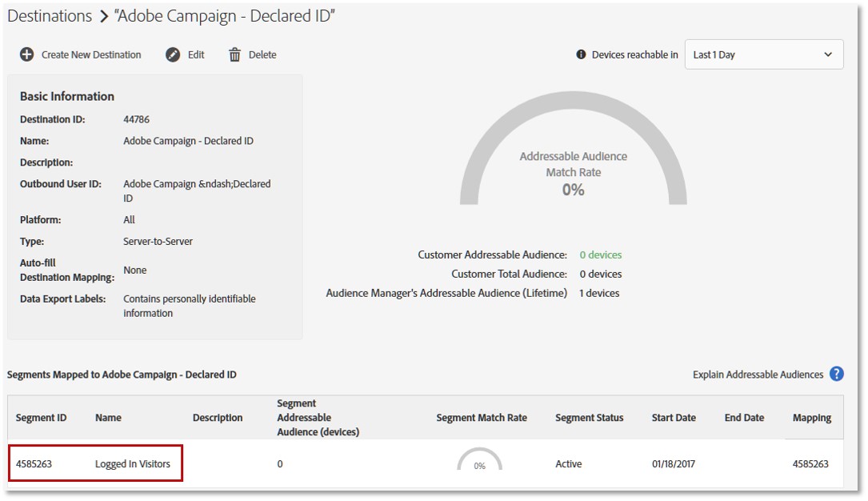Expand the time range dropdown arrow
Viewport: 868px width, 501px height.
(827, 54)
